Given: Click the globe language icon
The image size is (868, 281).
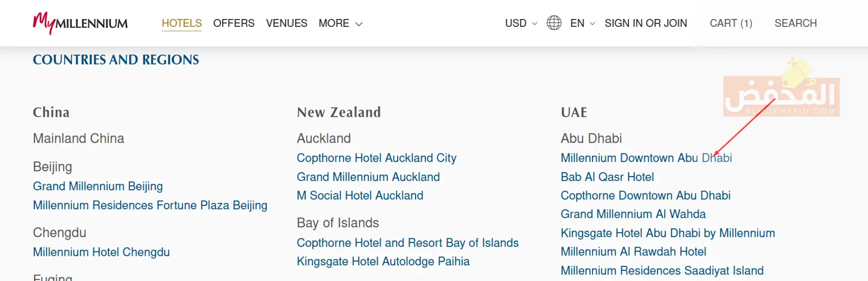Looking at the screenshot, I should [554, 23].
